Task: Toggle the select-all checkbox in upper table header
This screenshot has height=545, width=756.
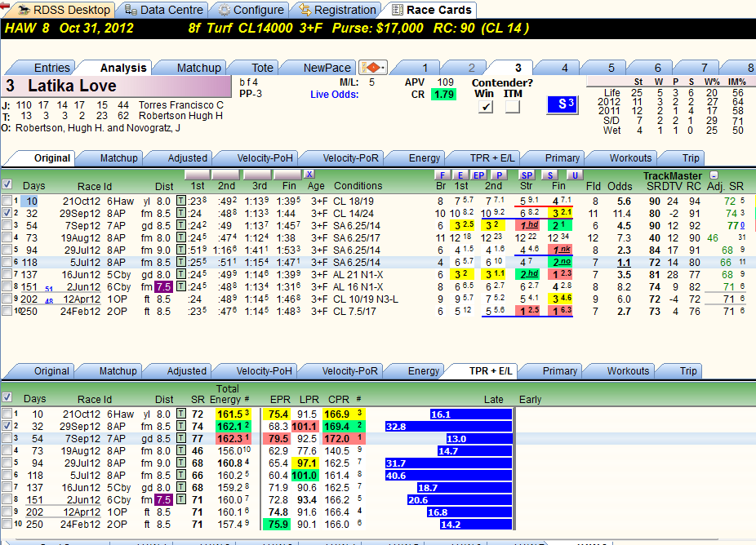Action: pyautogui.click(x=7, y=184)
